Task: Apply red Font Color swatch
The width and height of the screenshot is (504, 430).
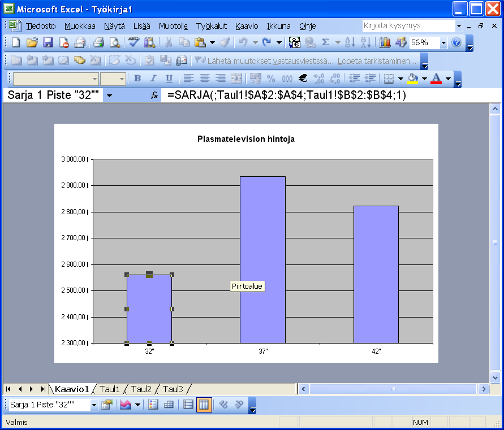Action: coord(436,79)
